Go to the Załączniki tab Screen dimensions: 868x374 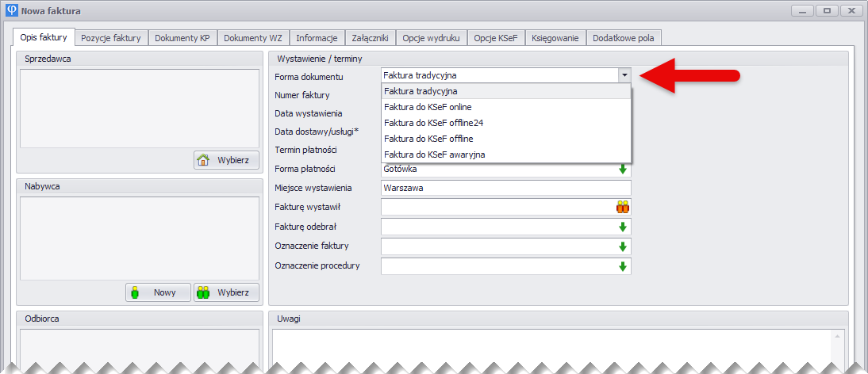click(x=369, y=38)
